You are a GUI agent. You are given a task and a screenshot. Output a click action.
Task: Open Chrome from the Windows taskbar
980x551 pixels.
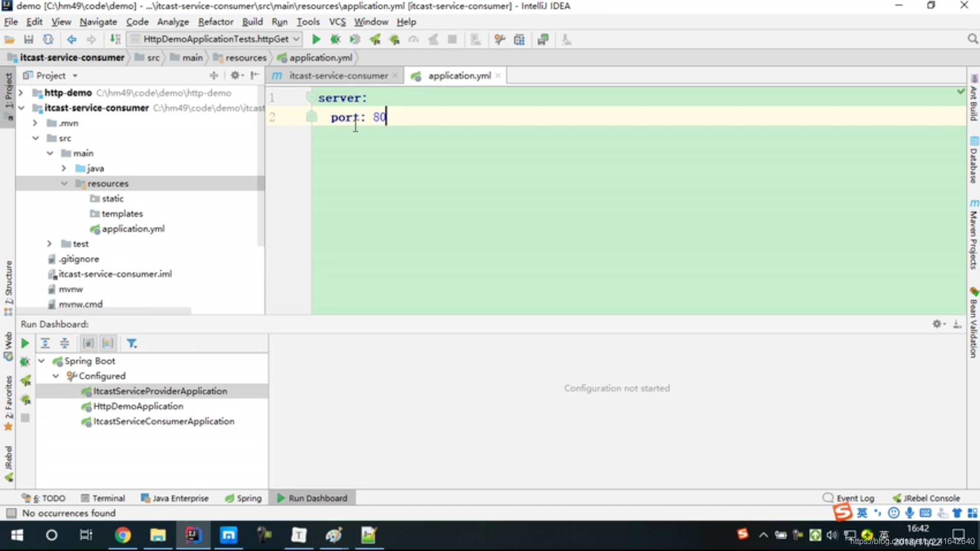pos(122,535)
